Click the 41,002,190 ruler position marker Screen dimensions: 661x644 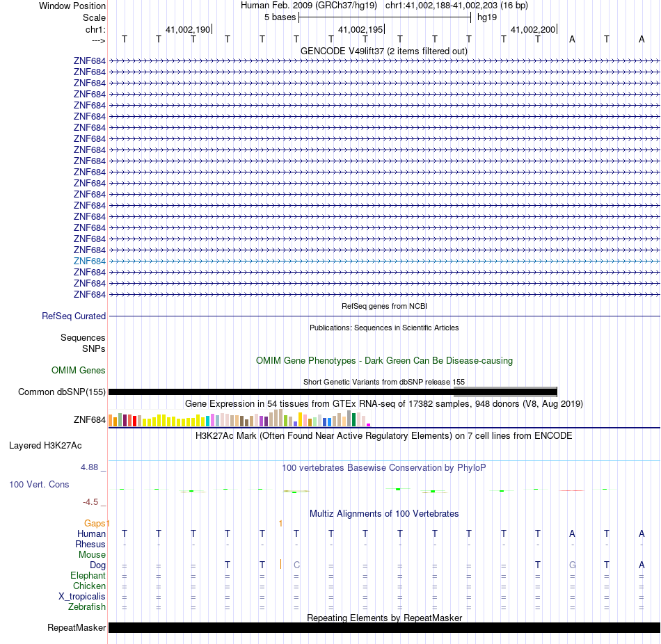(189, 29)
